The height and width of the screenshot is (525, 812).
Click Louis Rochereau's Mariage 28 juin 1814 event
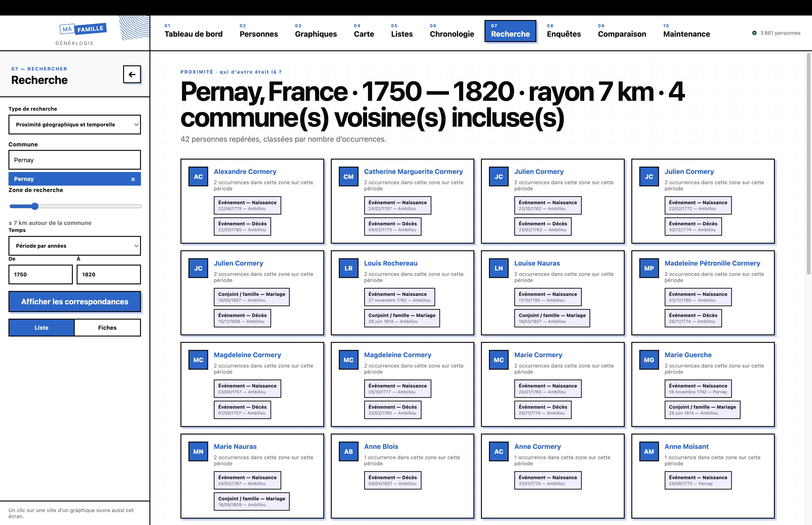tap(402, 318)
